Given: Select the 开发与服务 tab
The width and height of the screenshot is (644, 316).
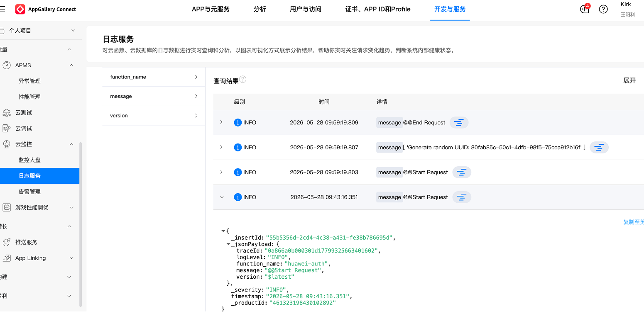Looking at the screenshot, I should (x=450, y=9).
